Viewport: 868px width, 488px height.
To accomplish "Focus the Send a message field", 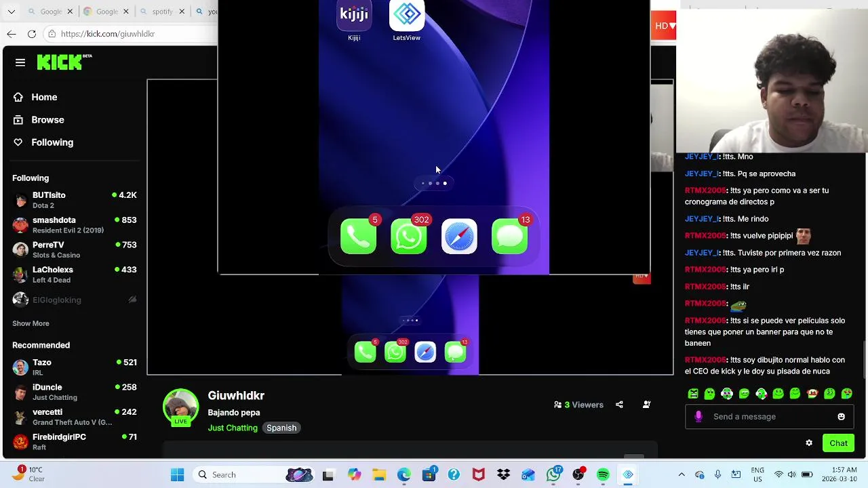I will point(770,417).
